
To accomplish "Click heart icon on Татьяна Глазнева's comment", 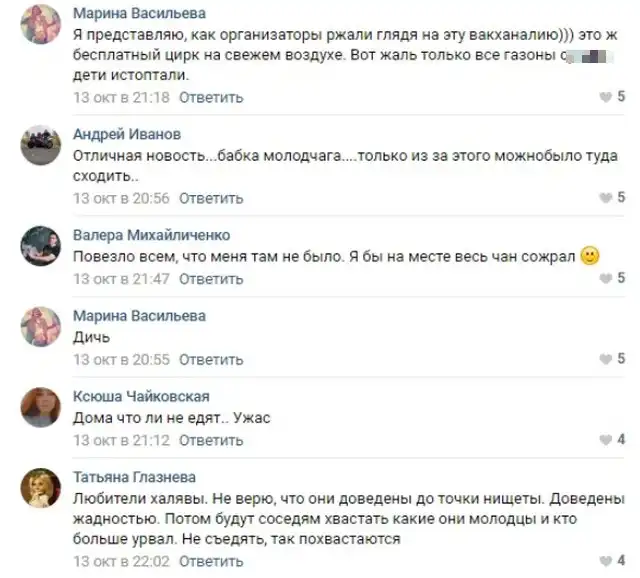I will point(606,561).
